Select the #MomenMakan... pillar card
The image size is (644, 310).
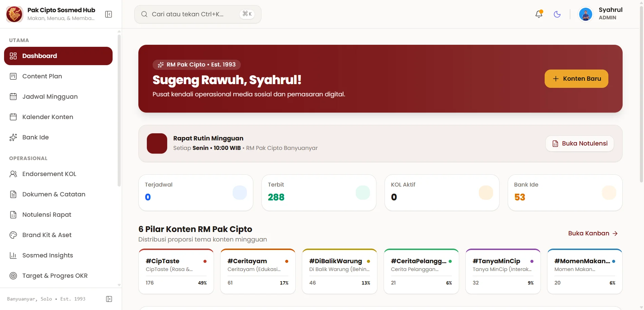click(585, 271)
